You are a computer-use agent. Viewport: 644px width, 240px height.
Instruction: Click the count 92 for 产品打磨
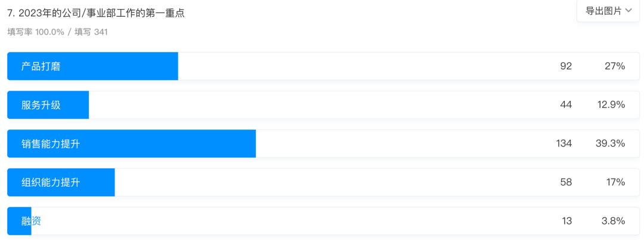point(566,66)
